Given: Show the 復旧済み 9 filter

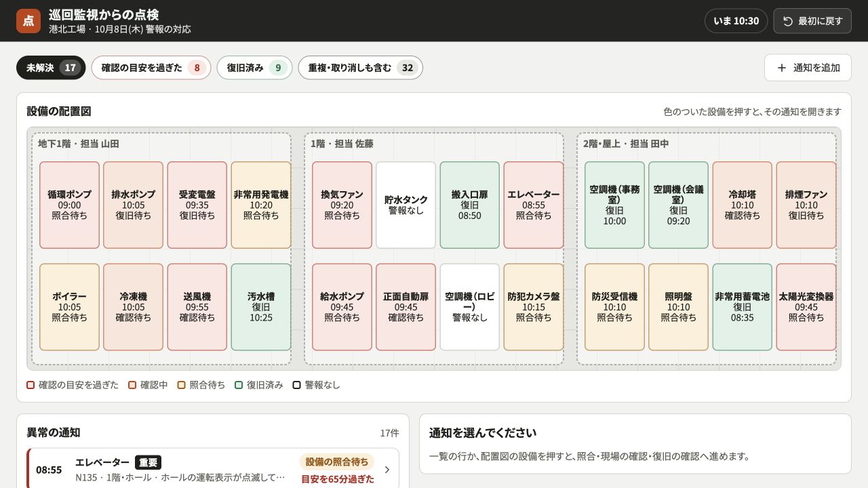Looking at the screenshot, I should pos(254,68).
